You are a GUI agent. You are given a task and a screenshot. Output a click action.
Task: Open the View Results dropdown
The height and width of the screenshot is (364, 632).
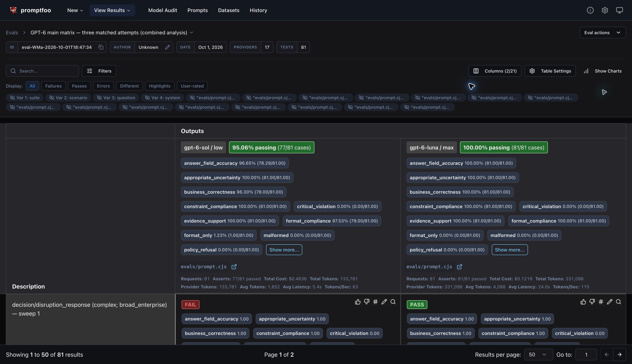click(x=112, y=10)
